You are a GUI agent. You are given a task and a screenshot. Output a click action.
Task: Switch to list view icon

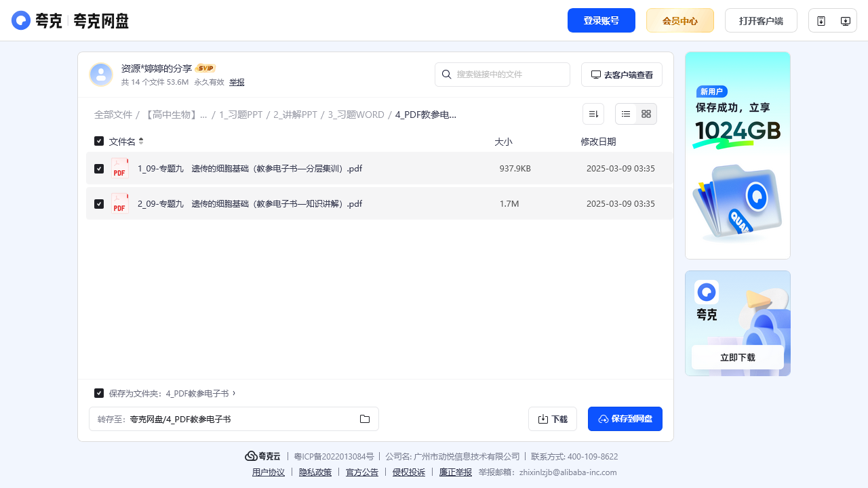[626, 114]
